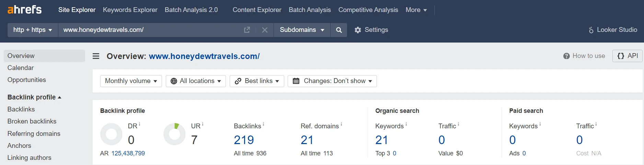Click Backlinks count 219
This screenshot has width=644, height=165.
244,140
